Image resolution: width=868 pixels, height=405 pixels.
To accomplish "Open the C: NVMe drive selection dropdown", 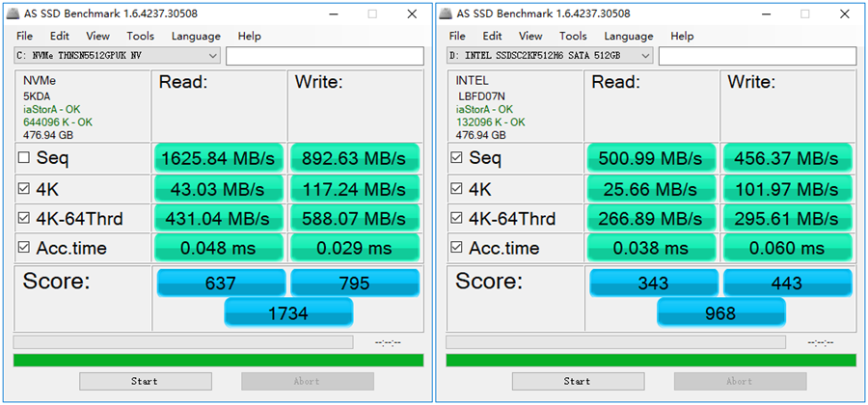I will 117,56.
